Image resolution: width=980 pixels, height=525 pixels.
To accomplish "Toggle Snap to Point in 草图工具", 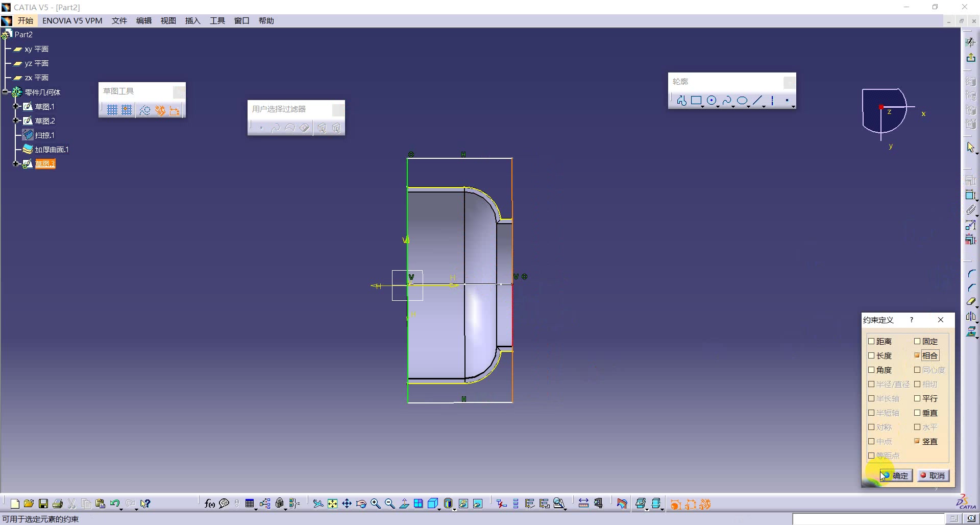I will point(127,110).
